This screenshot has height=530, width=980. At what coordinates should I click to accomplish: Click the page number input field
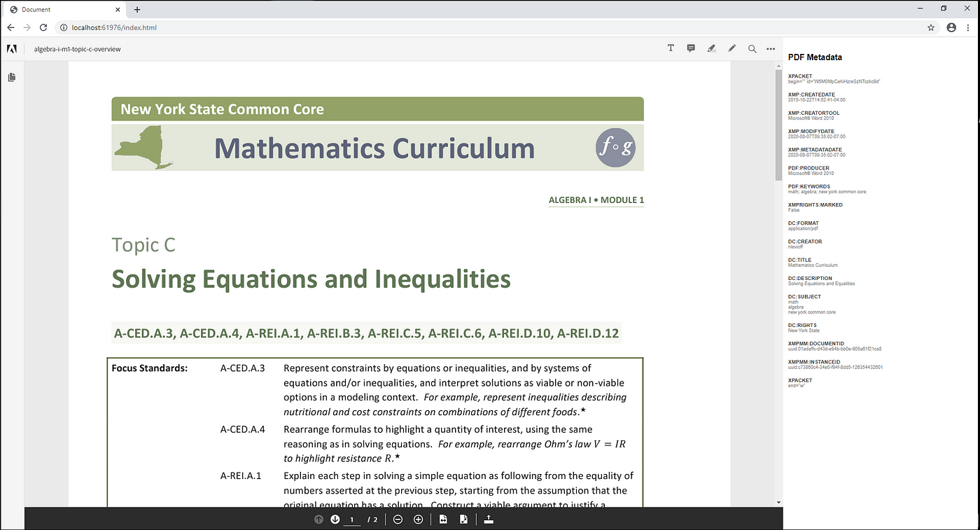[352, 519]
